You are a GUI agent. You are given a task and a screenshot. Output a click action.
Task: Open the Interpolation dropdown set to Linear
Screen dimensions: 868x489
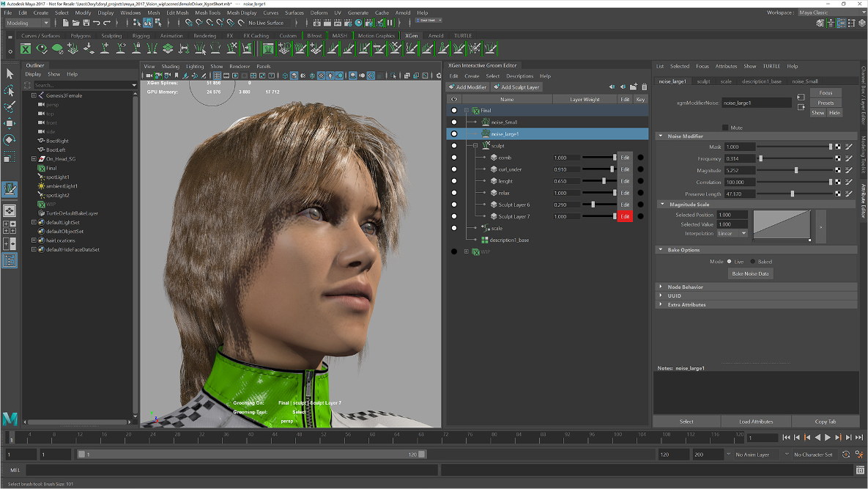730,232
